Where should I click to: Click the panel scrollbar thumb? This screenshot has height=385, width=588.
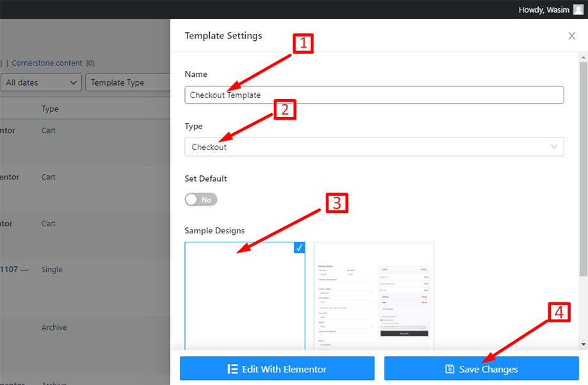point(583,169)
